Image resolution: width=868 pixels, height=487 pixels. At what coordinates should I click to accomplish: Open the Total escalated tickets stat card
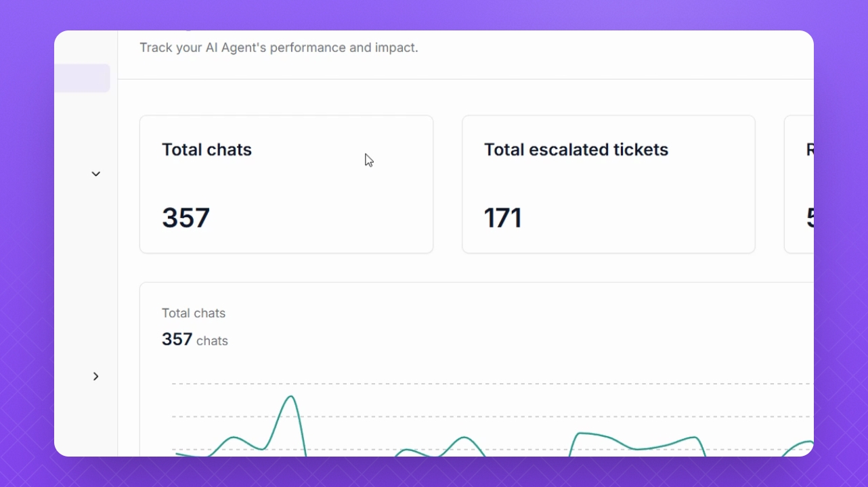coord(608,185)
